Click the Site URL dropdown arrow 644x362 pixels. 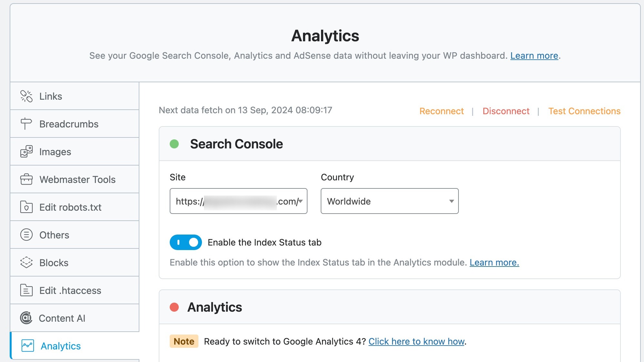click(x=302, y=201)
